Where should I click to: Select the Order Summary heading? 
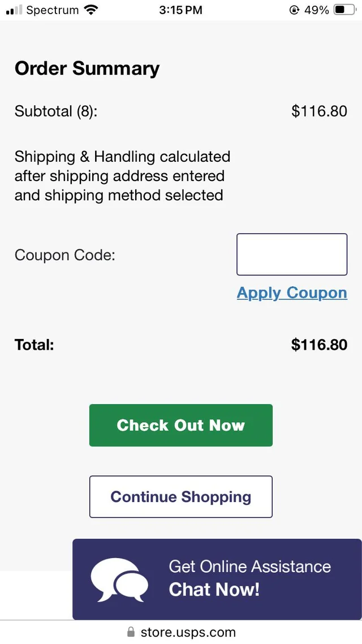click(87, 68)
